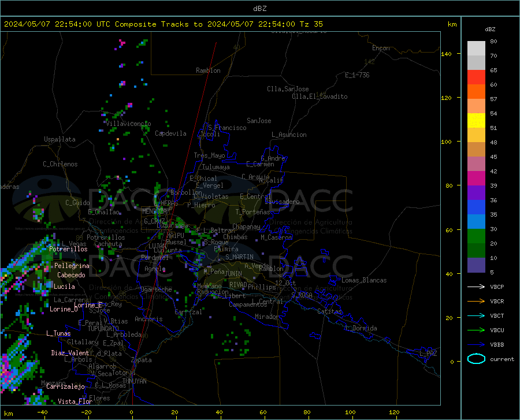Viewport: 520px width, 420px height.
Task: Click the MENDOZA city label
Action: click(x=154, y=211)
